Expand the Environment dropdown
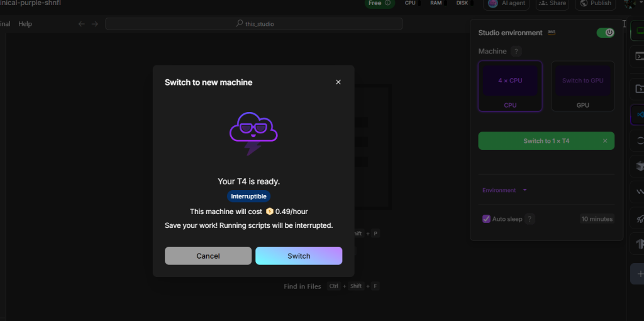The width and height of the screenshot is (644, 321). click(504, 190)
